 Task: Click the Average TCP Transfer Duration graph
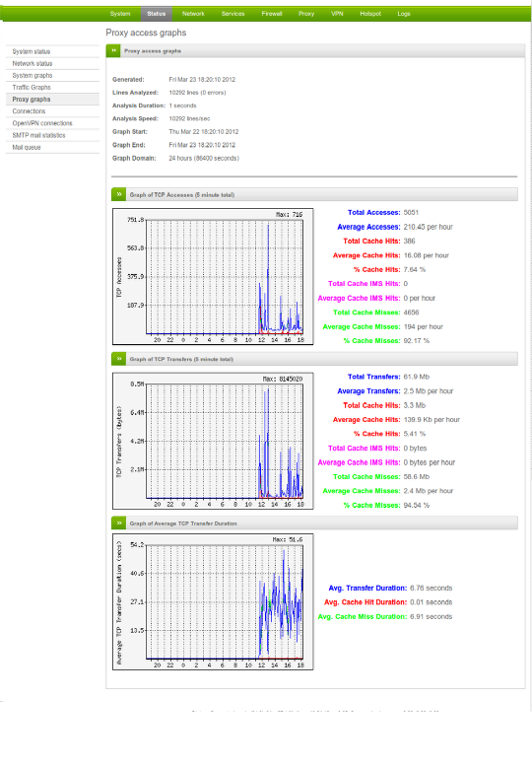click(x=213, y=602)
